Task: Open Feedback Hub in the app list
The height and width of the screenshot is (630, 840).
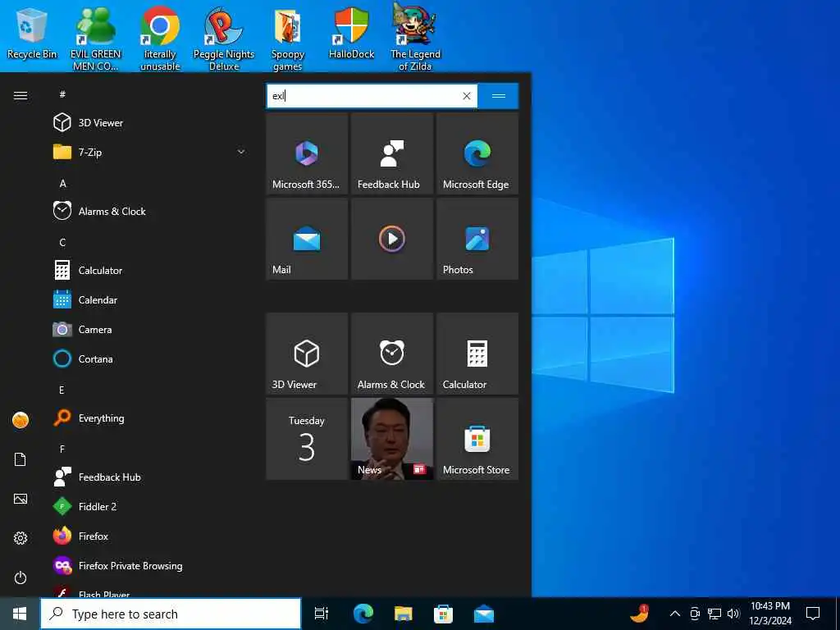Action: (x=150, y=477)
